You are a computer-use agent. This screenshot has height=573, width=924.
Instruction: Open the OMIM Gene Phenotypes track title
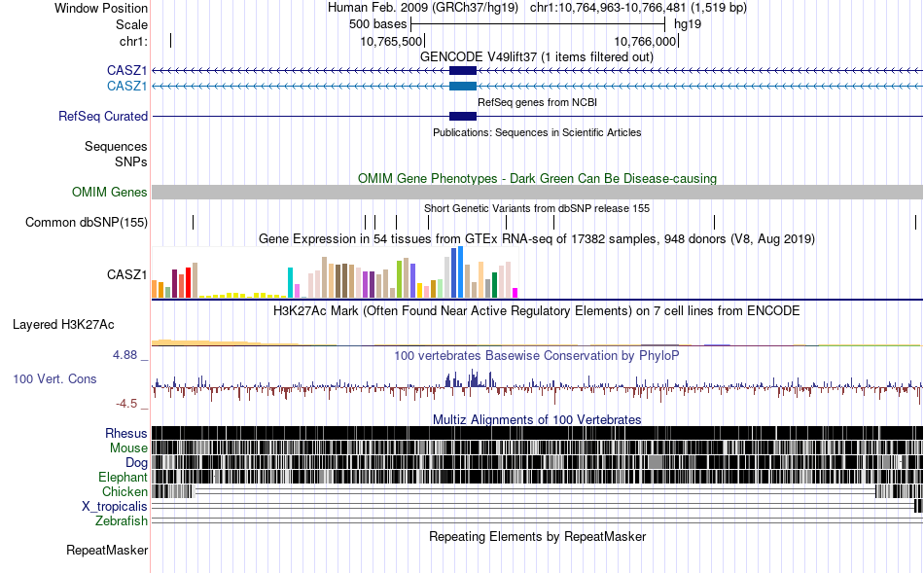click(x=538, y=179)
